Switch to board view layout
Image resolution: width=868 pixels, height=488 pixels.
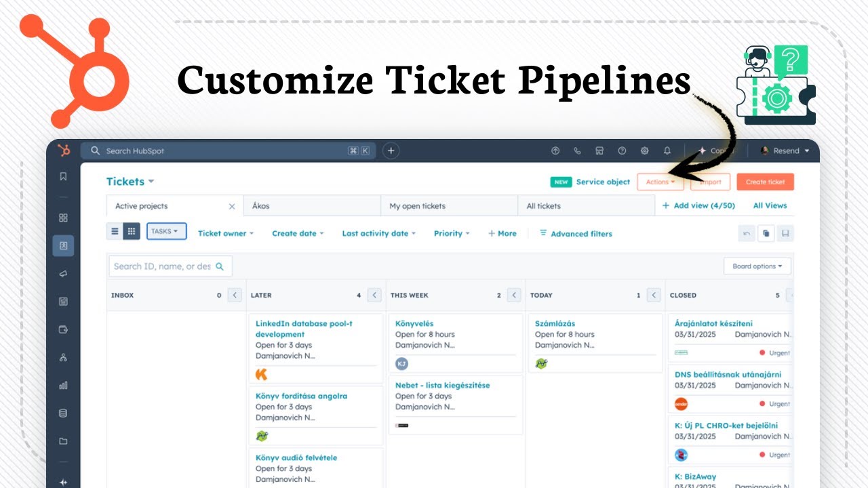[x=132, y=231]
